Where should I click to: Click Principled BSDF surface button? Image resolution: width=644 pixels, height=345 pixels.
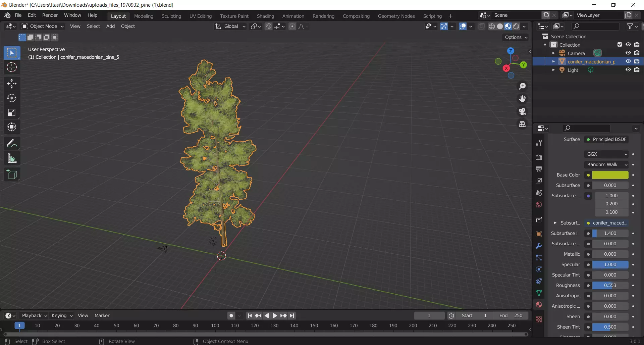click(x=606, y=139)
